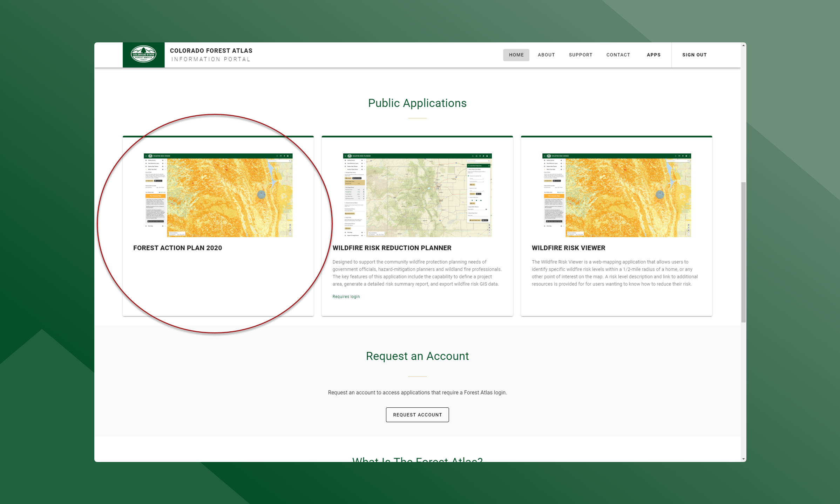Click SIGN OUT in the header

click(694, 55)
